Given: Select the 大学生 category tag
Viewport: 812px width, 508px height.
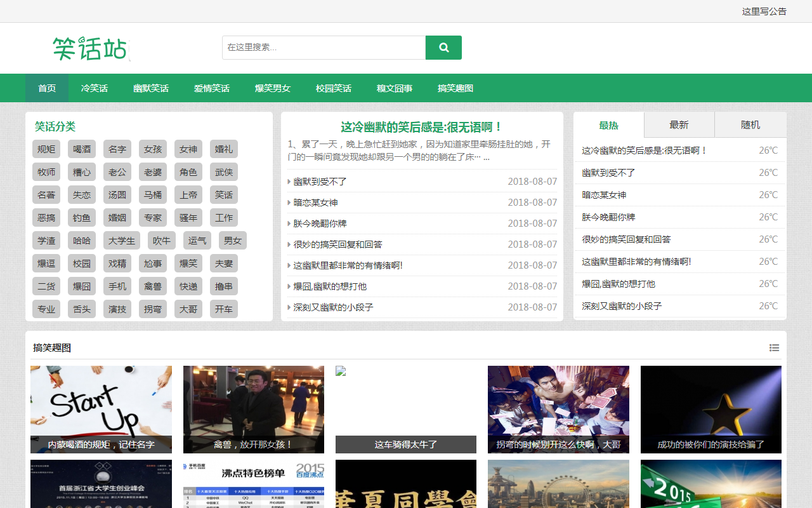Looking at the screenshot, I should click(x=122, y=241).
